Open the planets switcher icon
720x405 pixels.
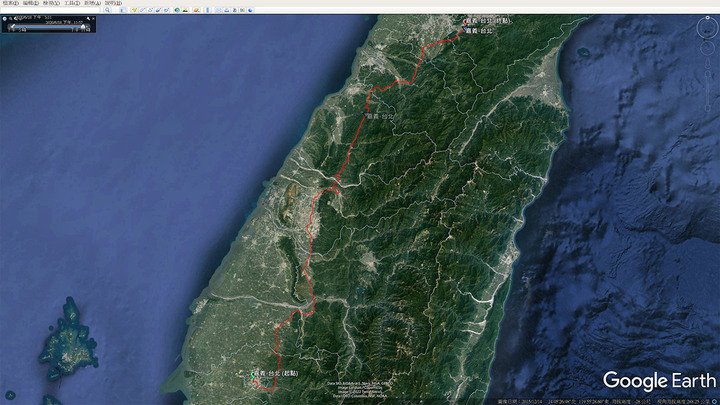(x=197, y=10)
